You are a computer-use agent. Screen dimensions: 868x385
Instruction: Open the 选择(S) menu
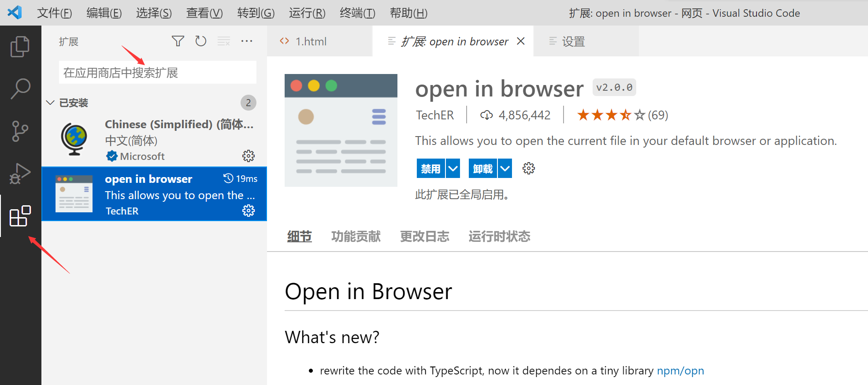[x=154, y=13]
